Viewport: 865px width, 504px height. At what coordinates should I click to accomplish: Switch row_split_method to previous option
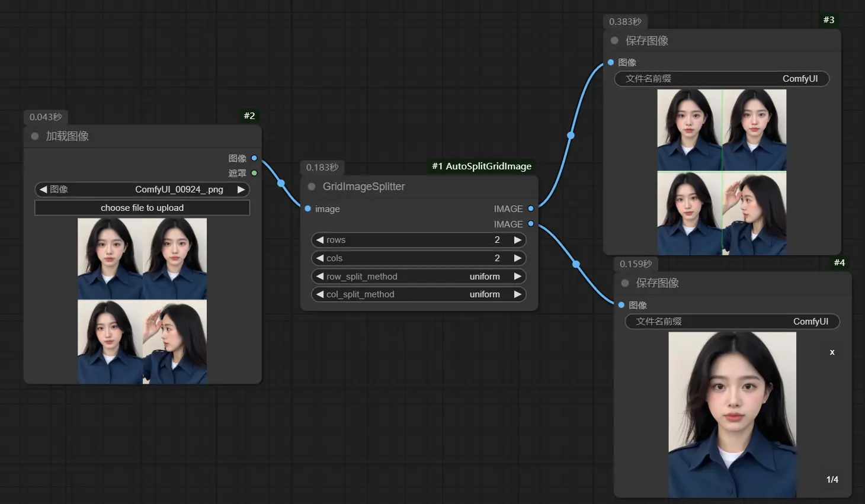click(x=320, y=277)
